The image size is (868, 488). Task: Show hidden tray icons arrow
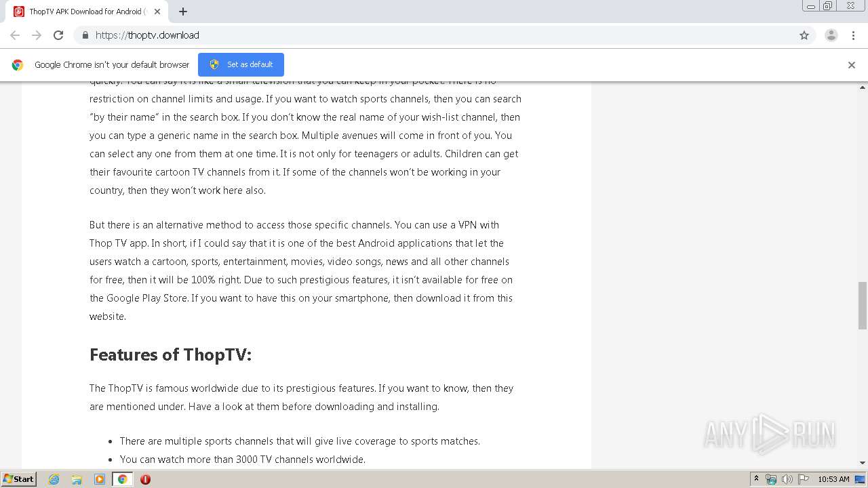point(756,479)
